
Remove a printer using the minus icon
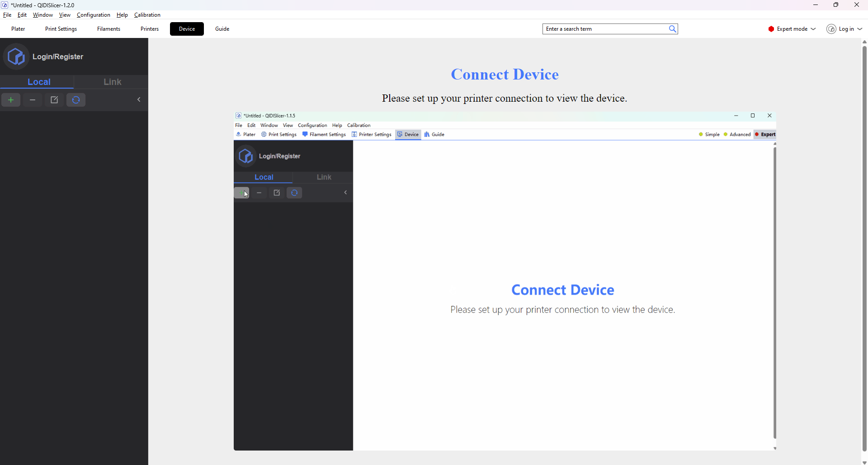point(32,100)
